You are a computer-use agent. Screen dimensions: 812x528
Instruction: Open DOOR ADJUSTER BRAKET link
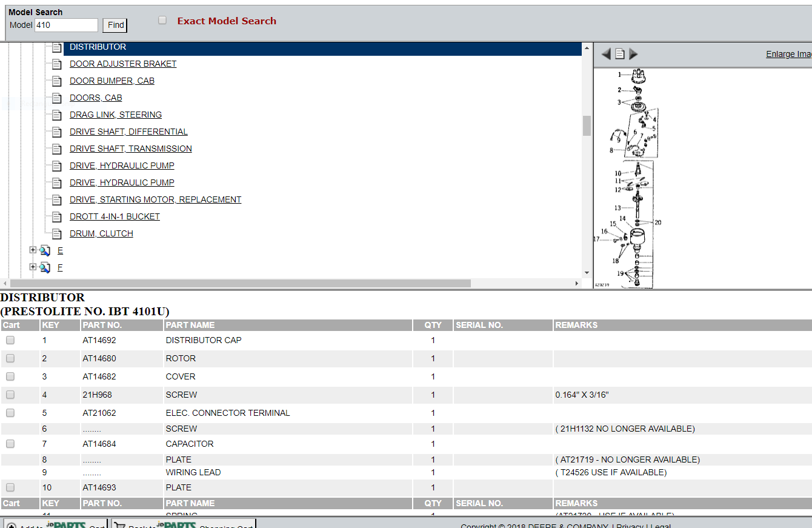(x=123, y=64)
